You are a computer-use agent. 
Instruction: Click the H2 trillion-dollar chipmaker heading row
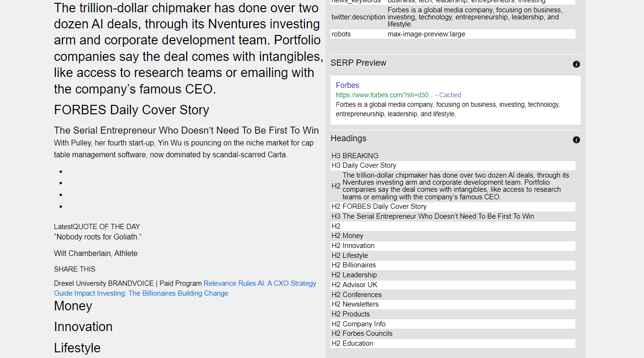coord(453,186)
